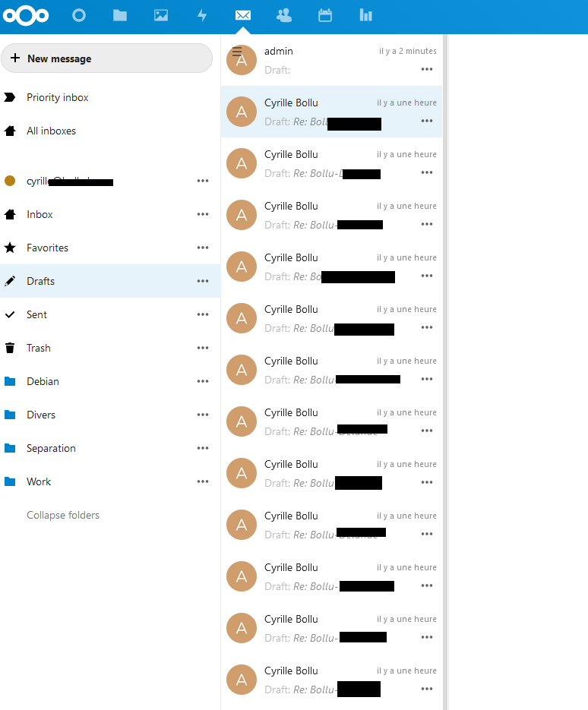This screenshot has height=710, width=588.
Task: Open the Calendar app from the top bar
Action: click(x=325, y=15)
